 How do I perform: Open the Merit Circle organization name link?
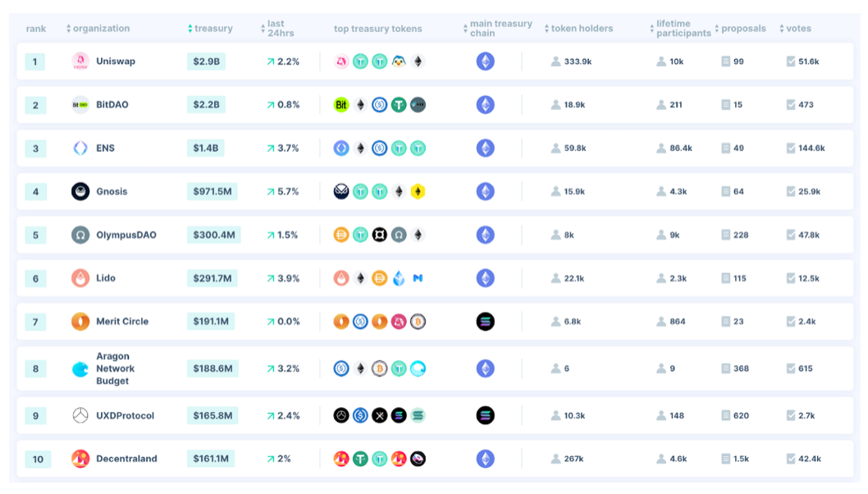122,321
